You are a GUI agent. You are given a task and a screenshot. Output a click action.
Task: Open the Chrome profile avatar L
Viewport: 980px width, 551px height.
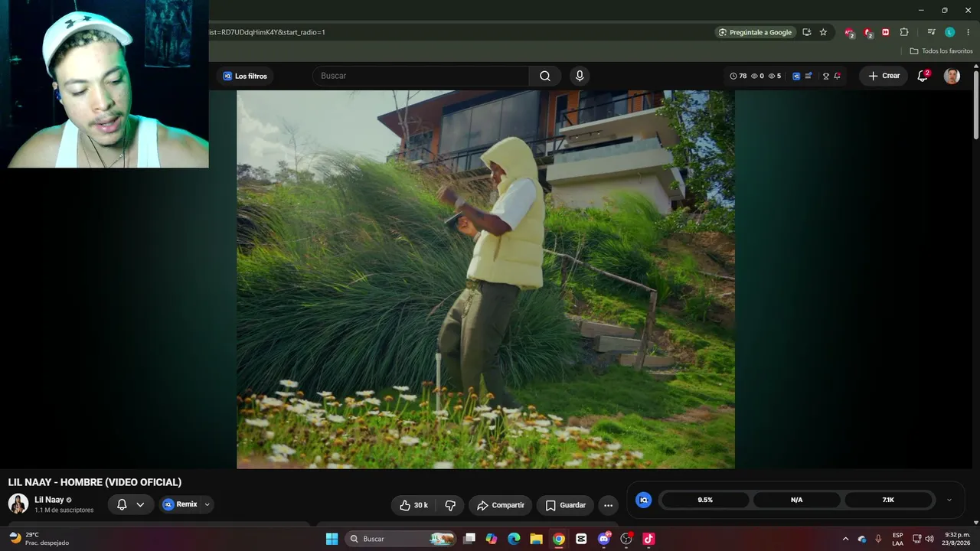coord(949,32)
